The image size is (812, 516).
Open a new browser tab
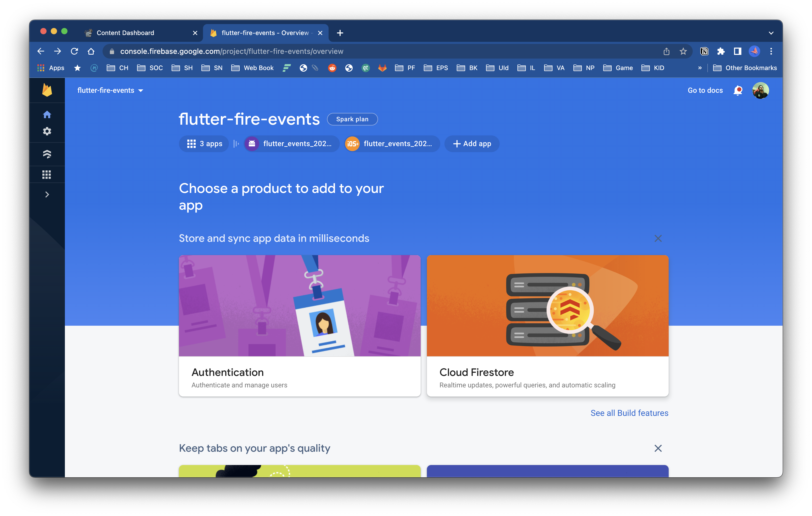click(x=340, y=33)
